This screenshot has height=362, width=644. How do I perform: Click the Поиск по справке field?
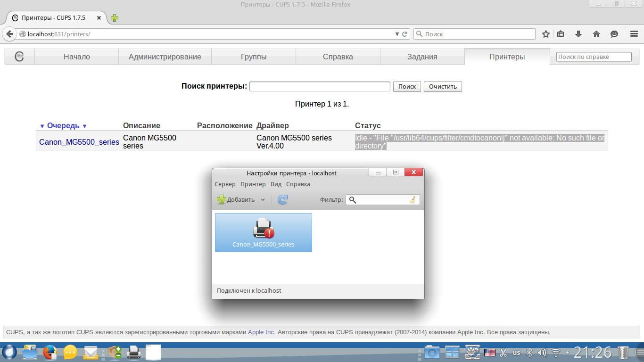[594, 57]
